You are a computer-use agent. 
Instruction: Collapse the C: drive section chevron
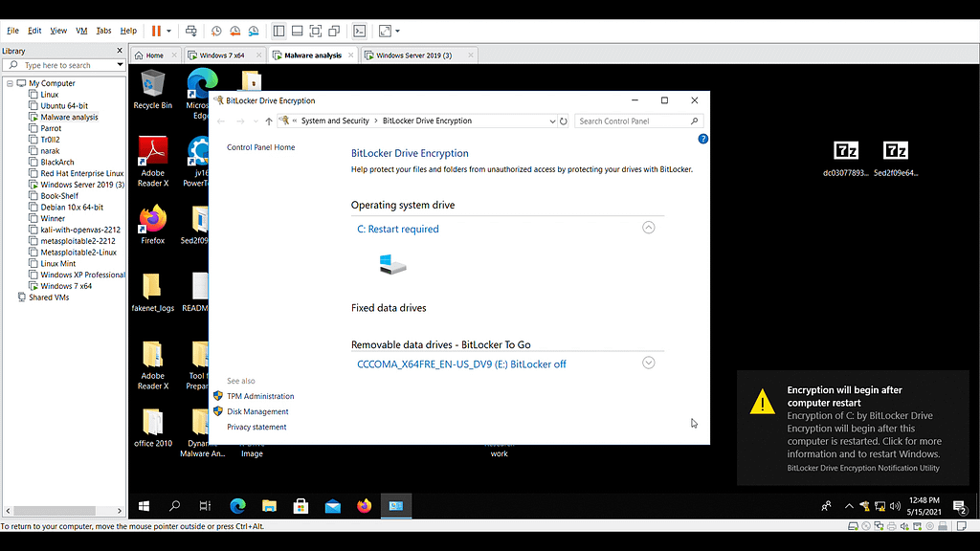[648, 228]
